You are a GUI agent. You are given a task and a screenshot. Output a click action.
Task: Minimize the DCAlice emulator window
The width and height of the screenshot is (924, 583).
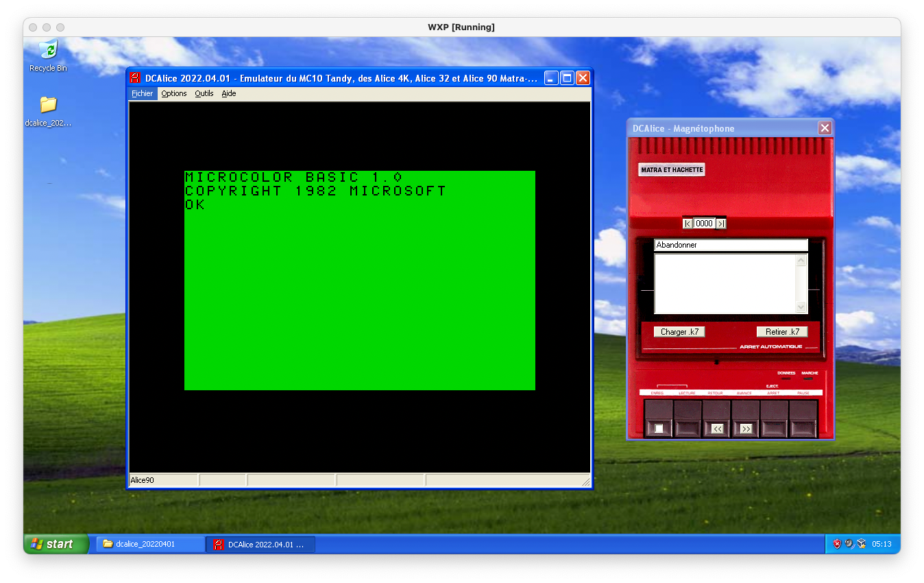552,78
